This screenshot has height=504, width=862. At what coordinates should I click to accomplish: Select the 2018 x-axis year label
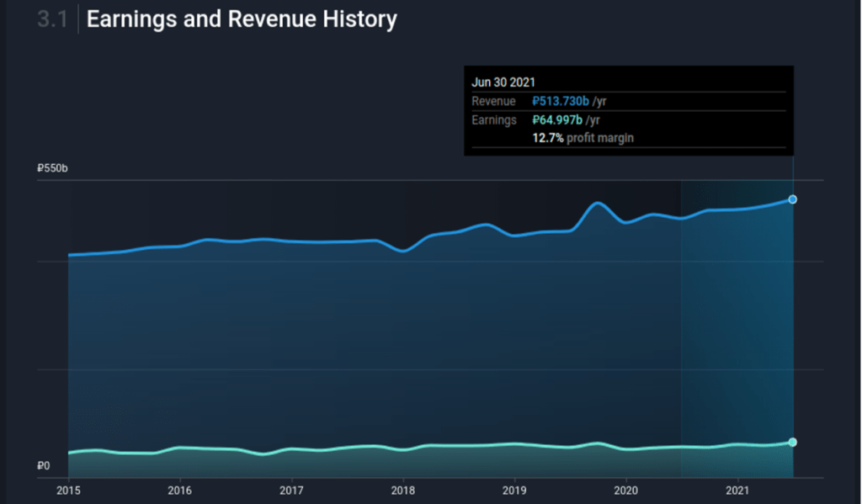[403, 490]
